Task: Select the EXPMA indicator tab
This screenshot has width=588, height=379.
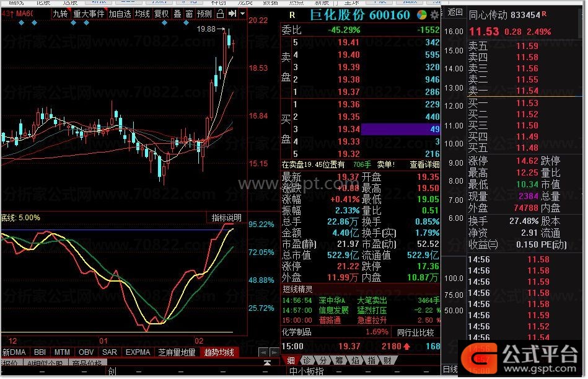Action: tap(138, 352)
